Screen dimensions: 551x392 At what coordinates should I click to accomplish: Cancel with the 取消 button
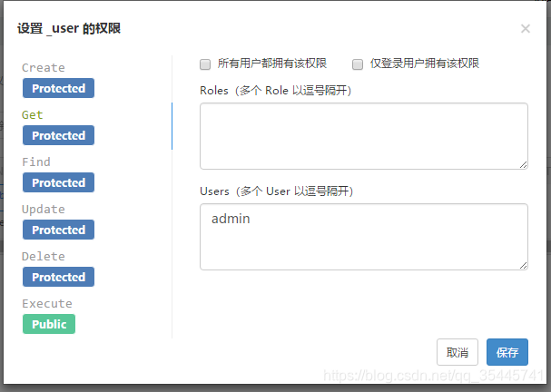point(458,352)
